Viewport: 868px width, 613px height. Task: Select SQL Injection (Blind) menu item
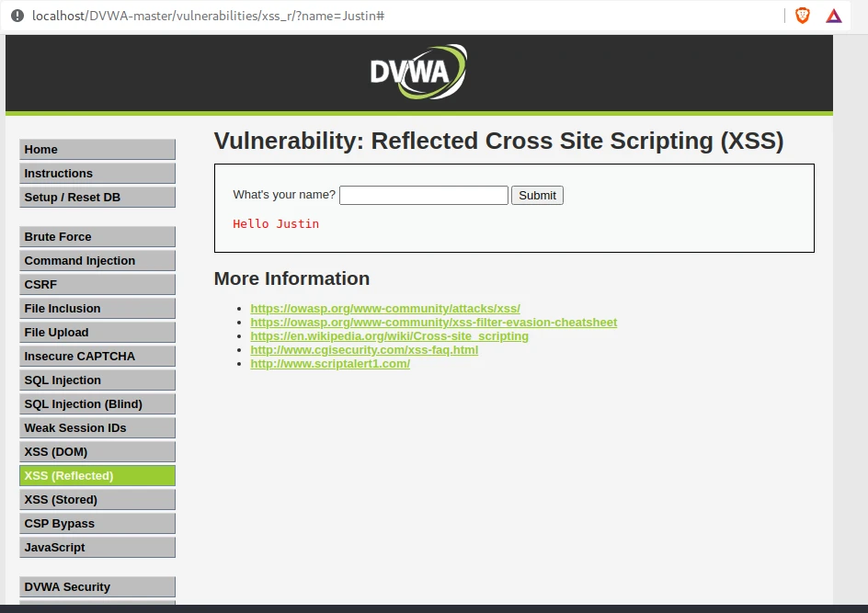click(x=97, y=404)
